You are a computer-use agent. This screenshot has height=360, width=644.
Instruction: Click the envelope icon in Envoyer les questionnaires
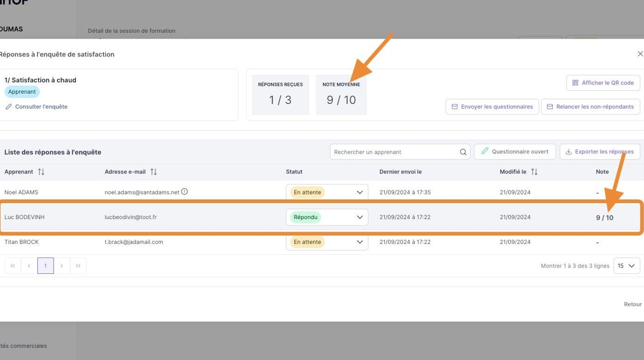455,107
